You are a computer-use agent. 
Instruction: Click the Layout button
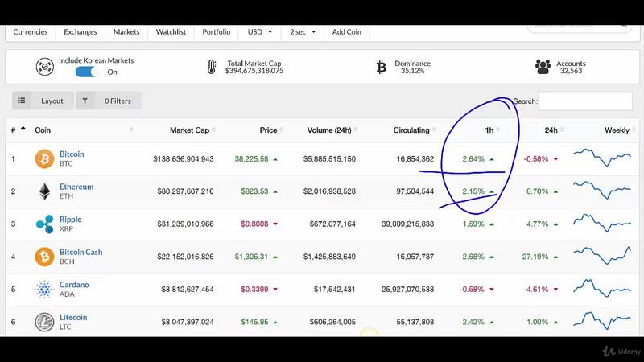click(x=43, y=101)
